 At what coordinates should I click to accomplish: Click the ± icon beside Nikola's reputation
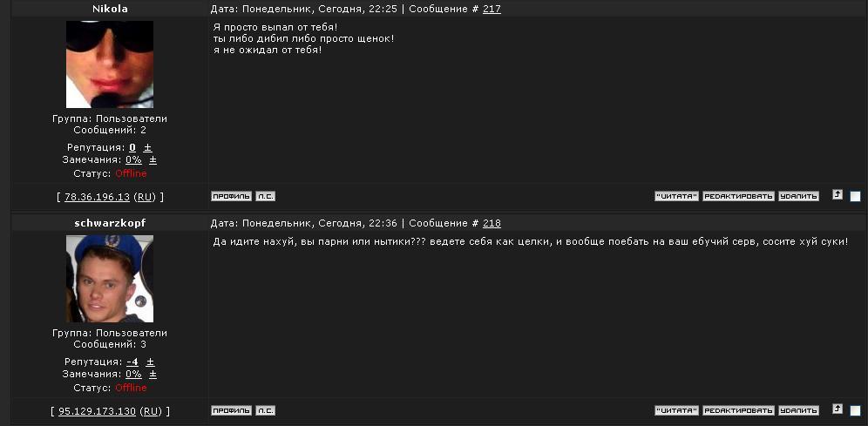148,147
